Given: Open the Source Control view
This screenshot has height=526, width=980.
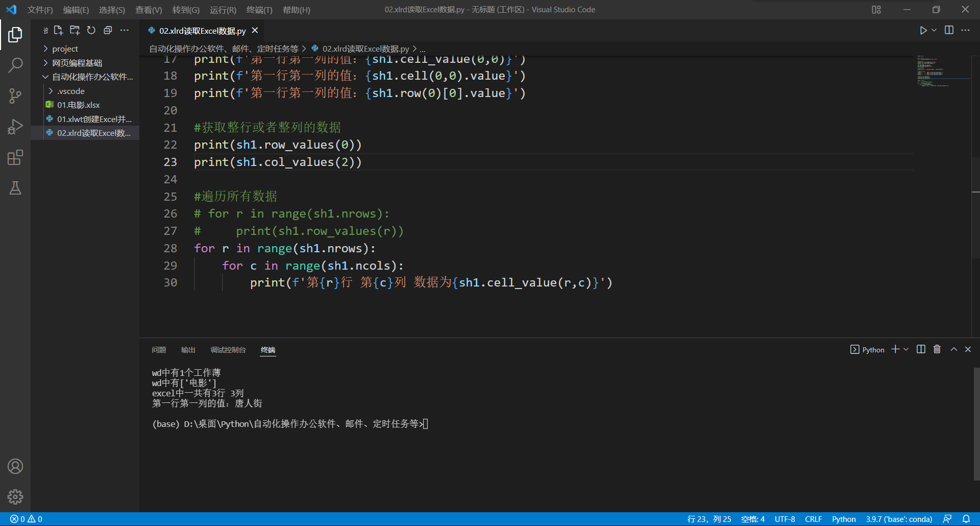Looking at the screenshot, I should 15,95.
